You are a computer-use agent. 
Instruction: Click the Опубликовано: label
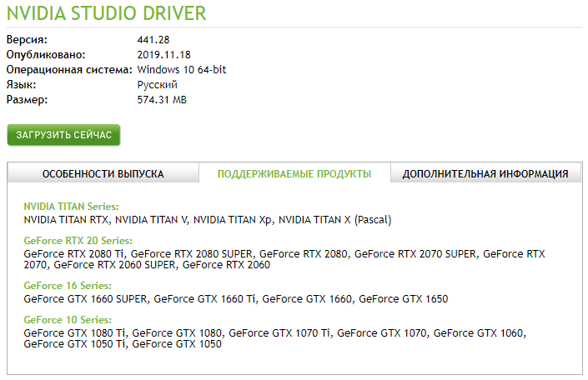coord(46,55)
